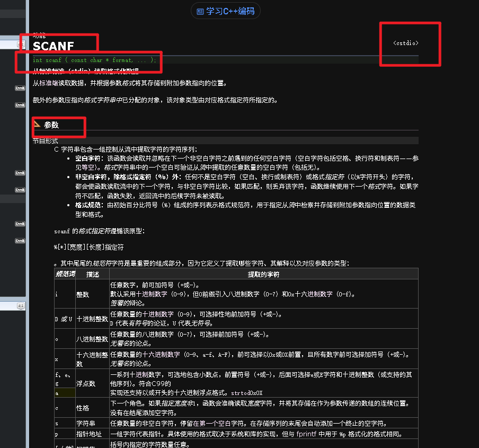The image size is (479, 448).
Task: Click the 字符串 cell in the s row
Action: [x=92, y=423]
